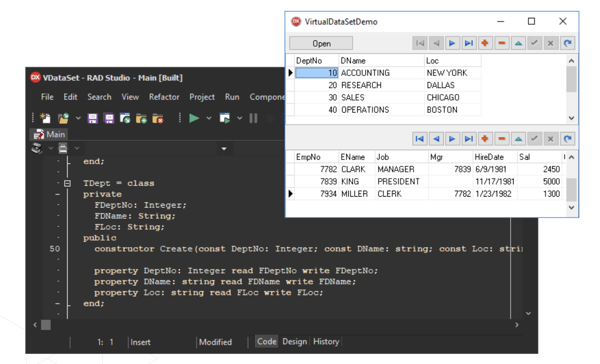Click the code editor horizontal scroll right arrow
The width and height of the screenshot is (600, 364).
click(x=517, y=325)
